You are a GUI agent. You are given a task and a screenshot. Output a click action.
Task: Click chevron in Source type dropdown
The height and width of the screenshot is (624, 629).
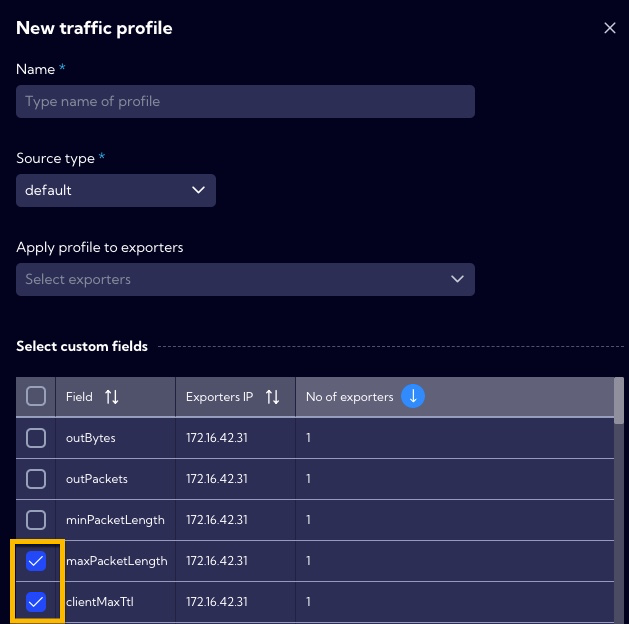click(198, 190)
